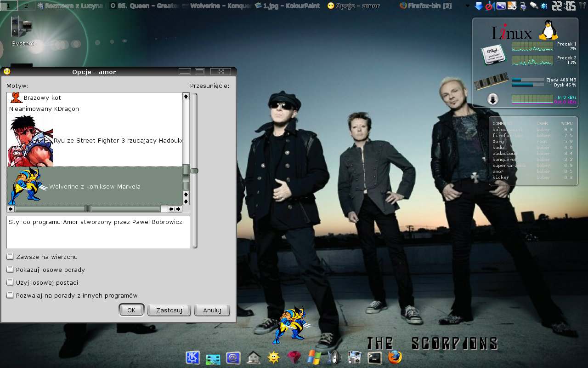Select Nieanimowany KDragon theme
The image size is (588, 368).
coord(95,109)
